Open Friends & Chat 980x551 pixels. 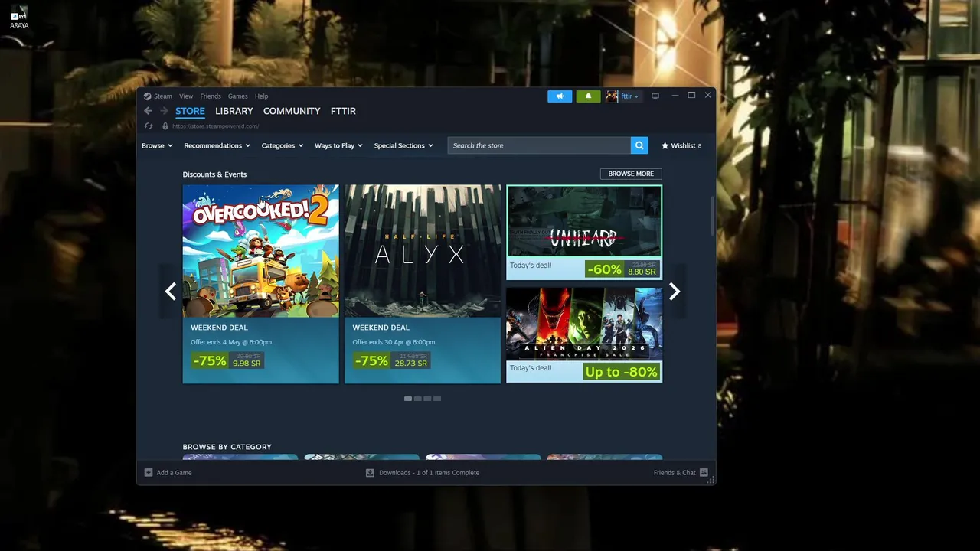tap(675, 473)
